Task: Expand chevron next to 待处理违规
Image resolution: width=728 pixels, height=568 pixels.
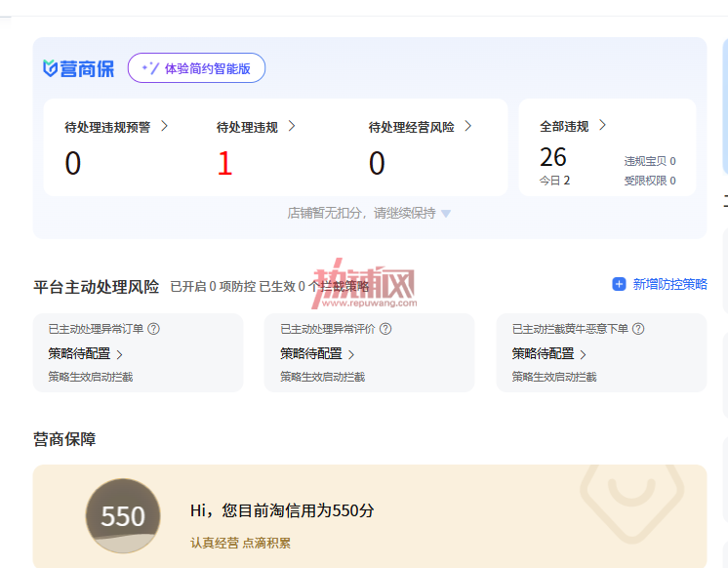Action: point(292,126)
